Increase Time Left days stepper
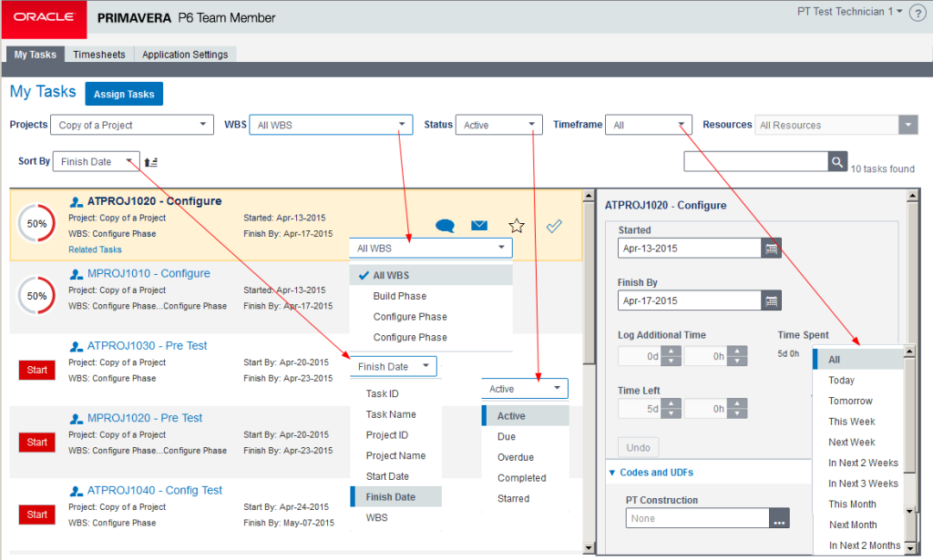Viewport: 933px width, 560px height. pyautogui.click(x=672, y=403)
